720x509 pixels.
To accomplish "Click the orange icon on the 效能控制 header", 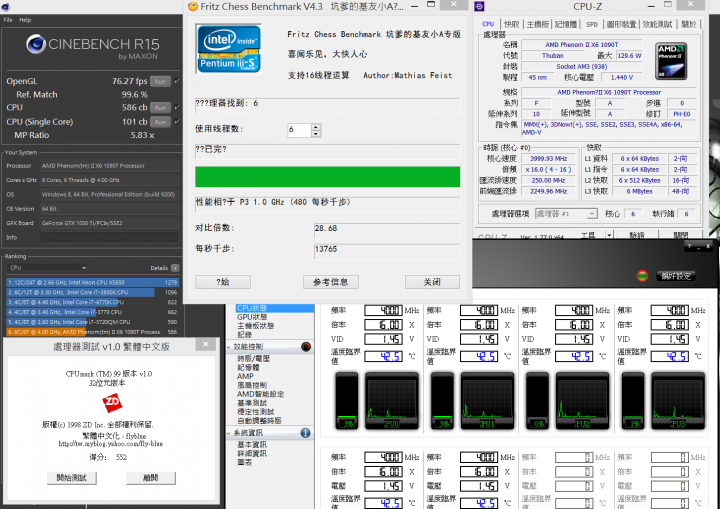I will (306, 347).
